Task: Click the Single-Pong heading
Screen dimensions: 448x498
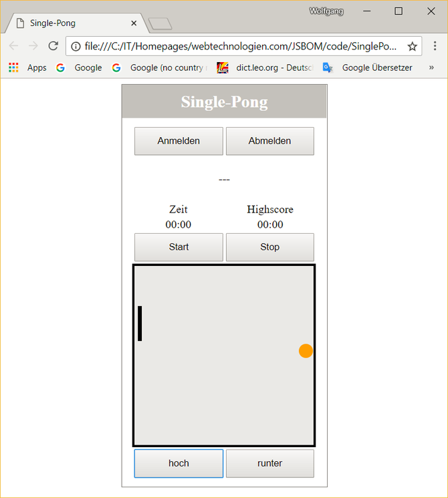Action: tap(224, 102)
